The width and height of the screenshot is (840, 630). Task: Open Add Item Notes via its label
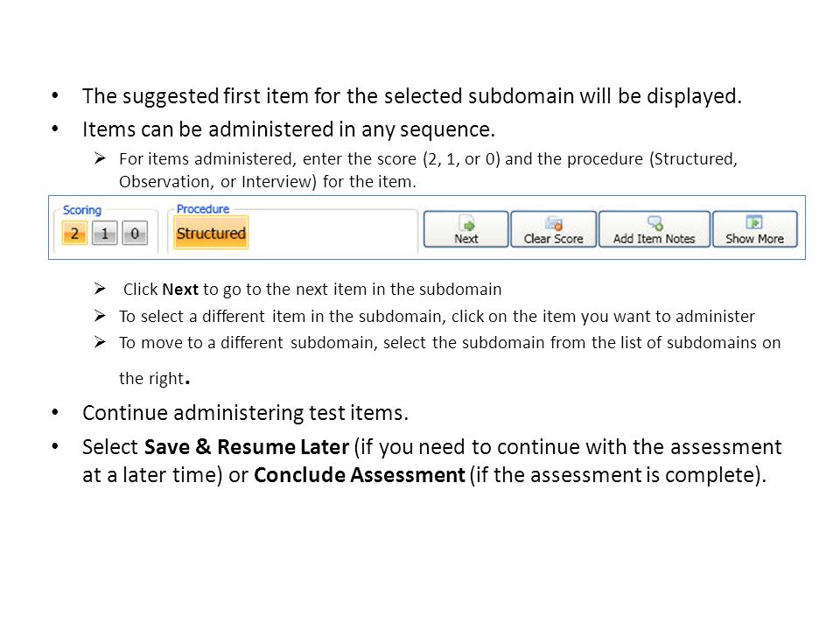(654, 239)
